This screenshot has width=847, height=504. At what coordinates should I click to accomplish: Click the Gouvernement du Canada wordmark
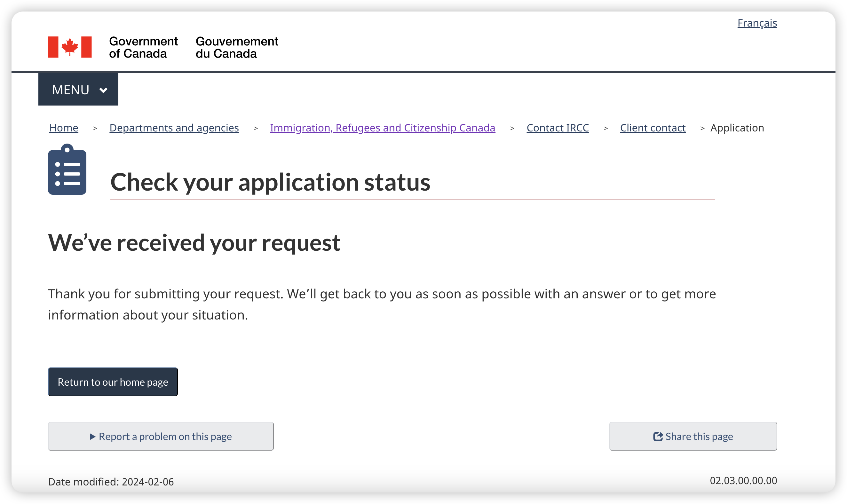237,47
